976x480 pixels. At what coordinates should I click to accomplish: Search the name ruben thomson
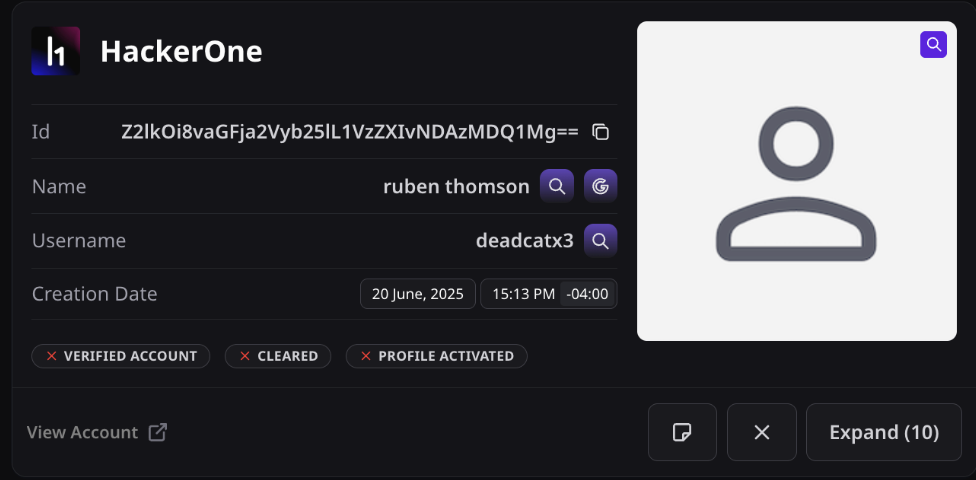point(556,186)
